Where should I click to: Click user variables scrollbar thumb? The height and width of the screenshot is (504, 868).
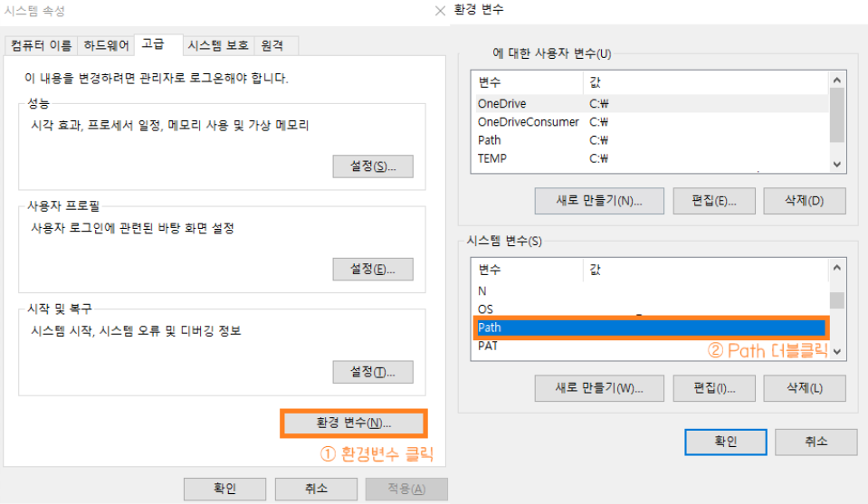pyautogui.click(x=837, y=115)
